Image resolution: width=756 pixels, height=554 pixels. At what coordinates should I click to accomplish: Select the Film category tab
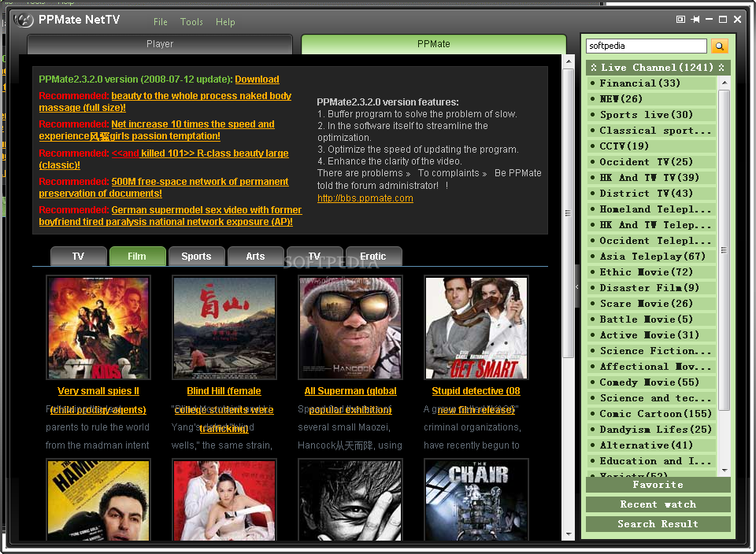(x=137, y=257)
